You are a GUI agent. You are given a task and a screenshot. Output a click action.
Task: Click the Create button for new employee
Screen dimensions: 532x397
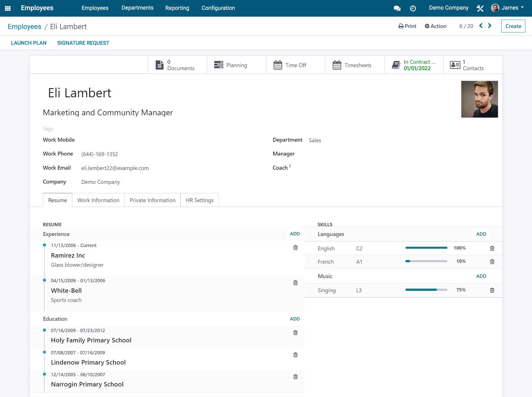click(x=513, y=26)
